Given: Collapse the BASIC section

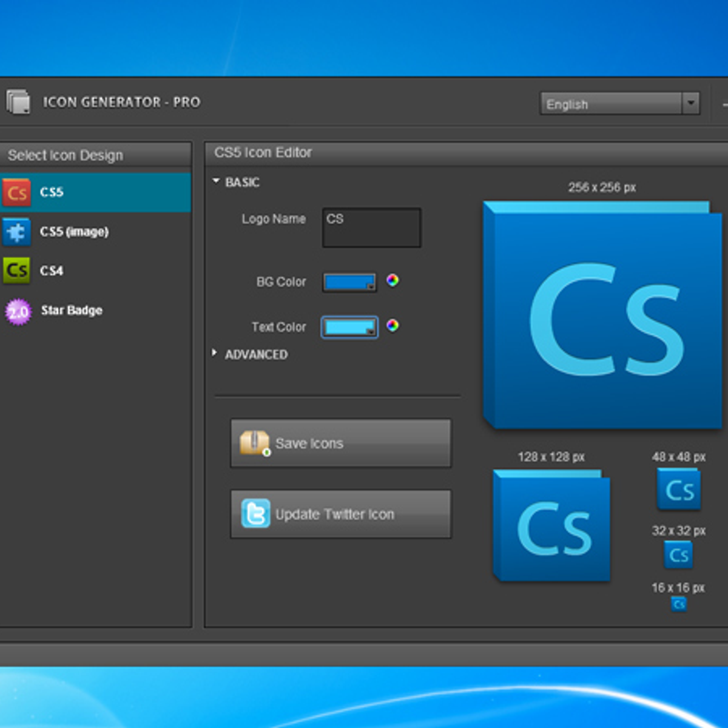Looking at the screenshot, I should click(216, 181).
